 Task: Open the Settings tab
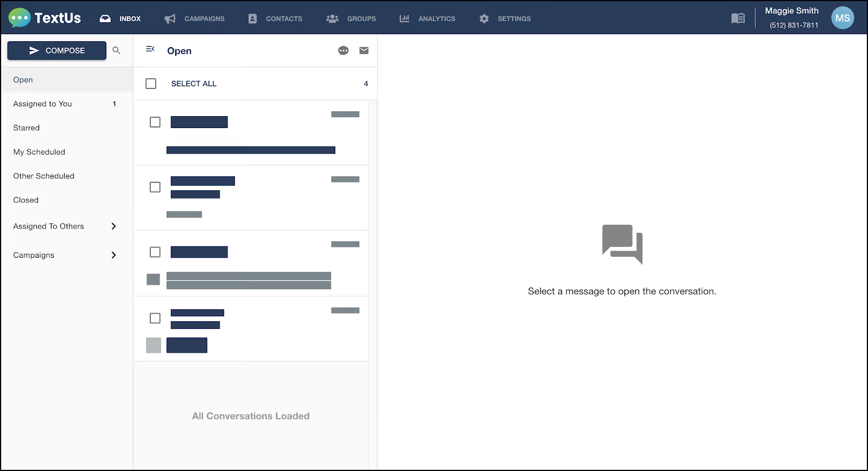(505, 18)
